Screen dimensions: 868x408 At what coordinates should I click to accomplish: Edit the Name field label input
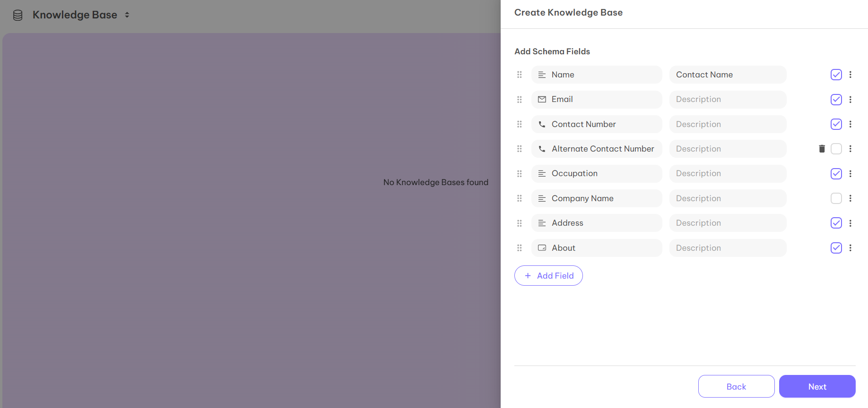597,75
